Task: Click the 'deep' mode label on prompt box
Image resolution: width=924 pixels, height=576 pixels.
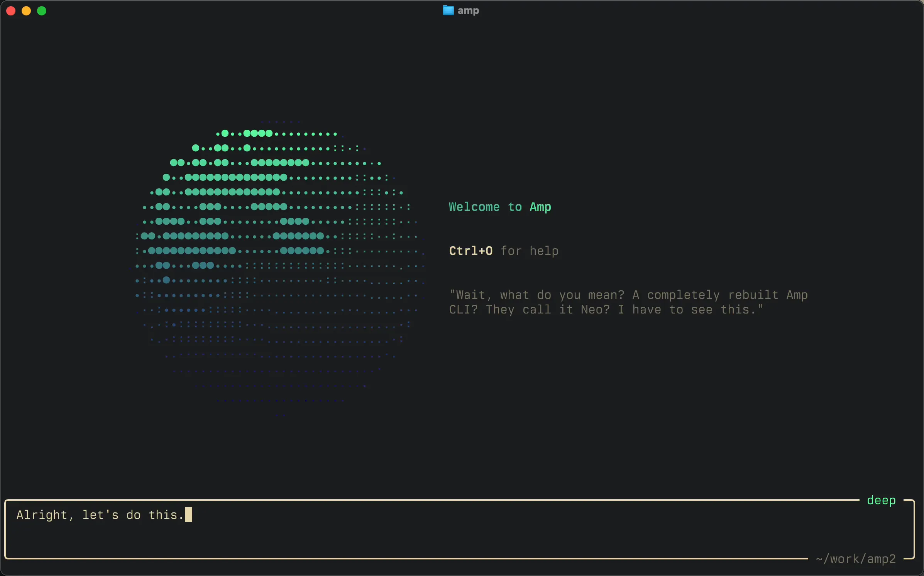Action: pyautogui.click(x=881, y=500)
